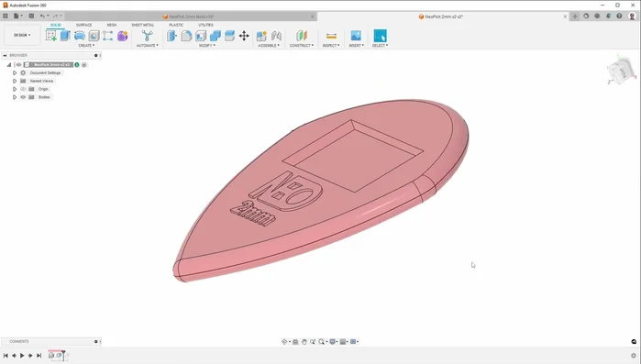Open the Automate dropdown menu
This screenshot has width=641, height=364.
pyautogui.click(x=147, y=45)
